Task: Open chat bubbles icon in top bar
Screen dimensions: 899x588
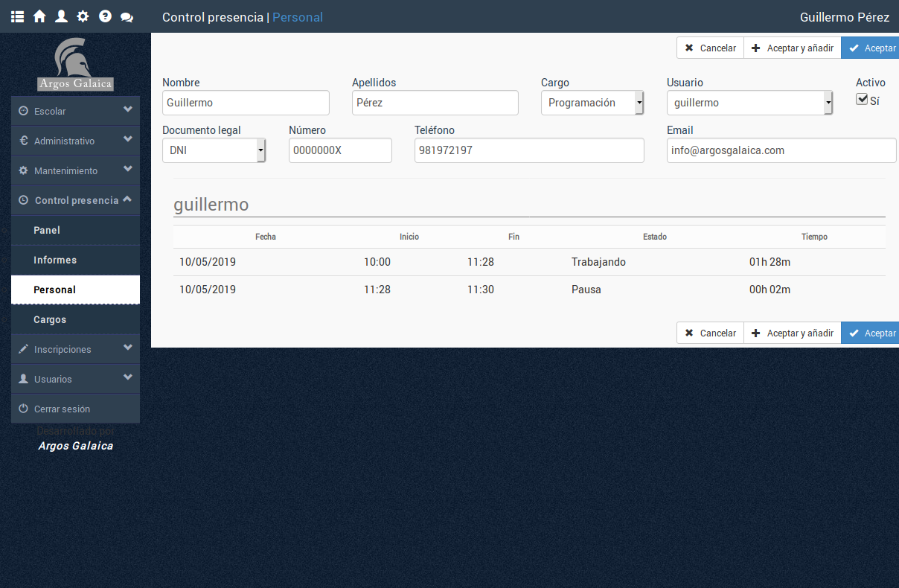Action: [127, 16]
